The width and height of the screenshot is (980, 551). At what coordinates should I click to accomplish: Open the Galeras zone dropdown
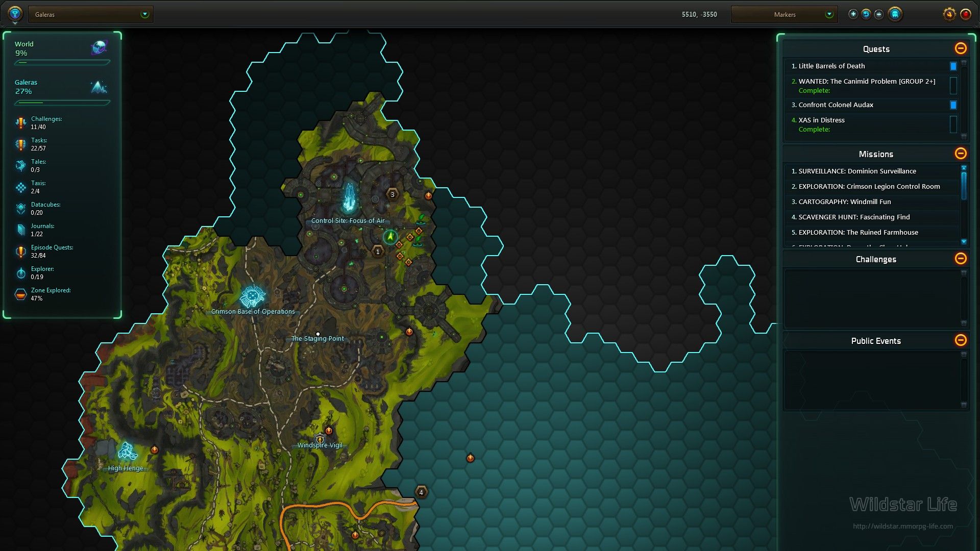pos(91,14)
